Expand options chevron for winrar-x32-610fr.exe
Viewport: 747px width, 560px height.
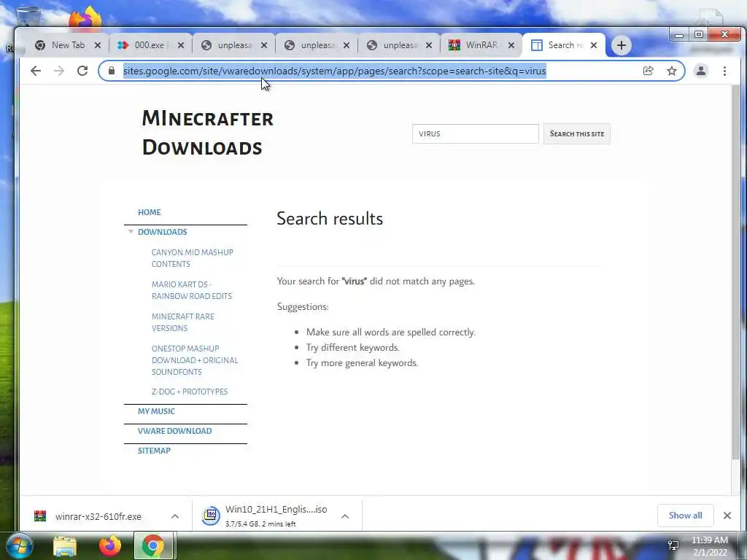[x=175, y=516]
